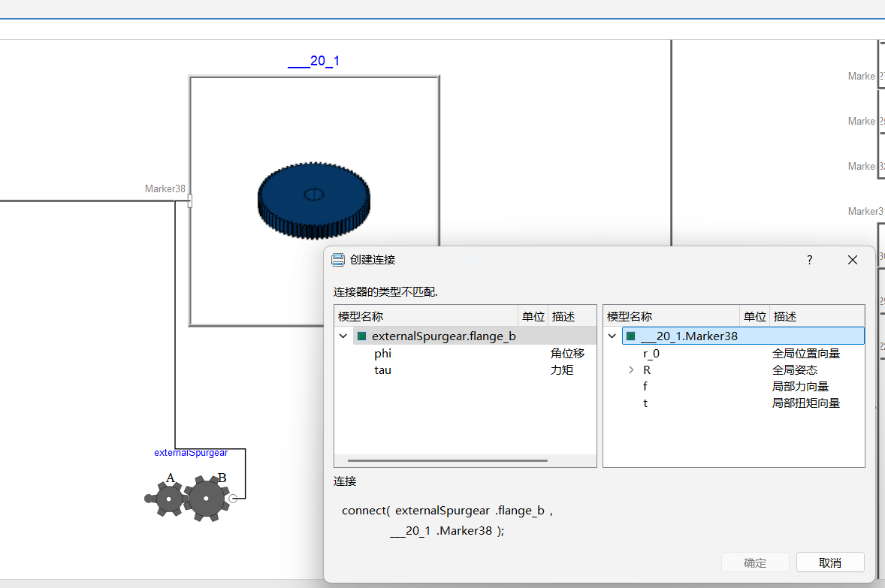Select the __20_1.Marker38 row
The image size is (885, 588).
743,336
